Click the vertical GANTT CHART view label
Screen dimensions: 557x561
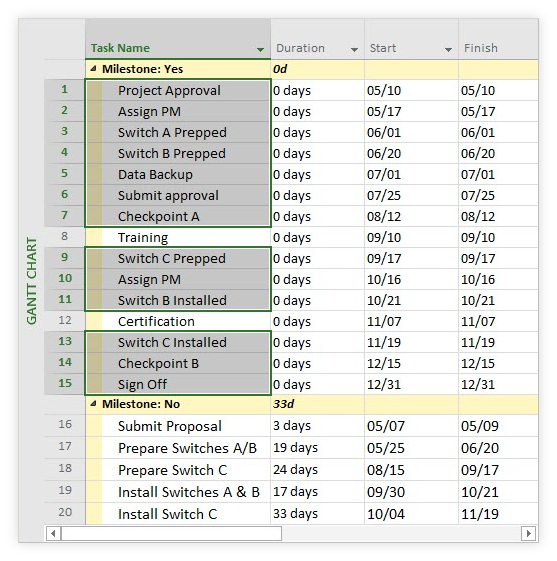pos(31,281)
